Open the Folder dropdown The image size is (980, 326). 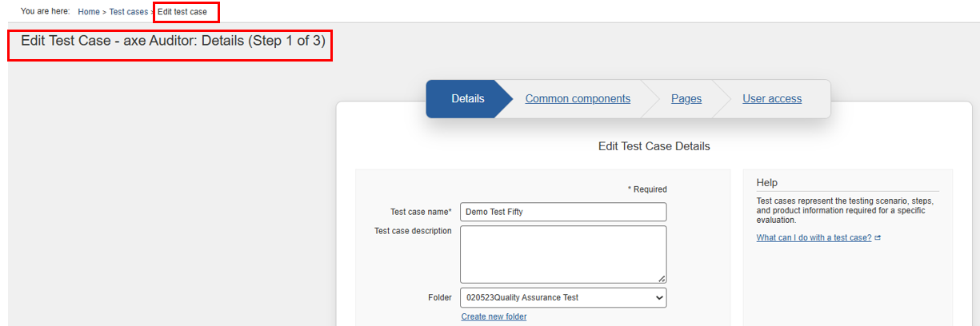tap(563, 297)
